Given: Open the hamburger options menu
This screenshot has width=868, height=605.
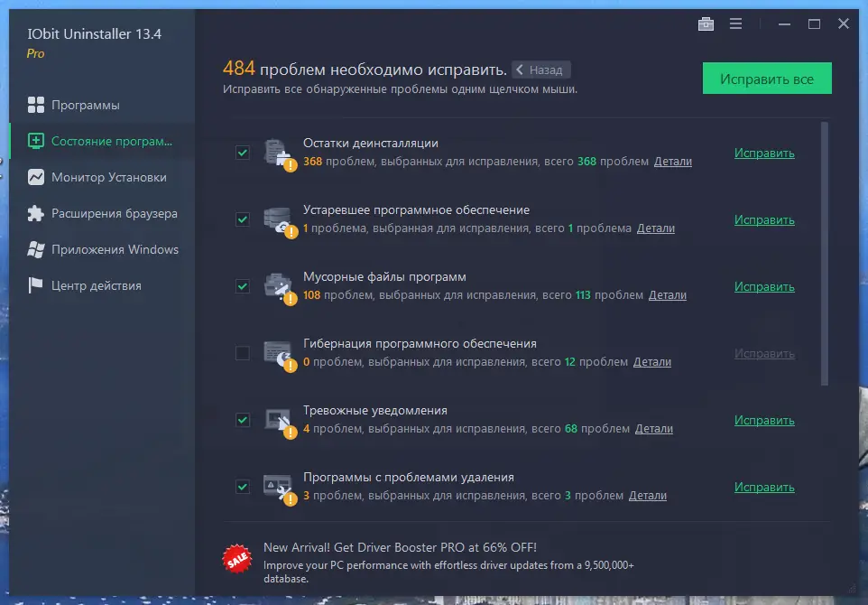Looking at the screenshot, I should tap(735, 23).
